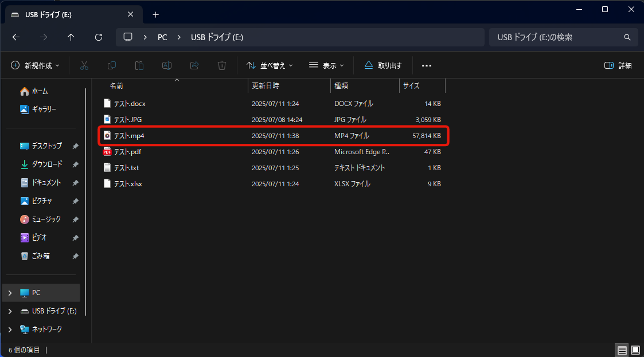Switch to large thumbnails view icon
The height and width of the screenshot is (357, 644).
pos(635,350)
